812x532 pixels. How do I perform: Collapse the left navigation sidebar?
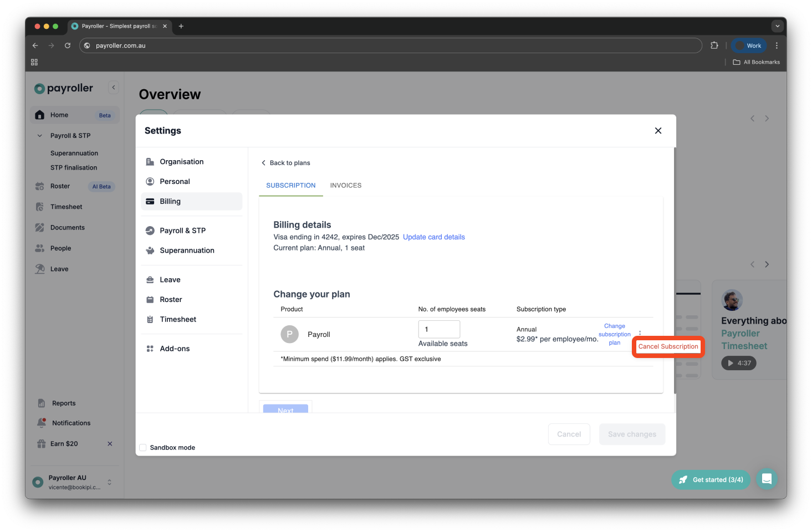point(114,88)
